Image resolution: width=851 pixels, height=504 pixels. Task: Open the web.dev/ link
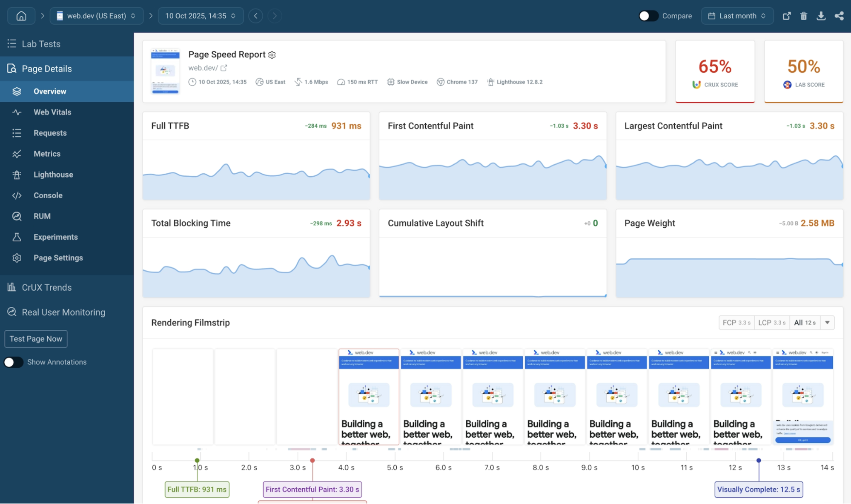click(x=203, y=68)
